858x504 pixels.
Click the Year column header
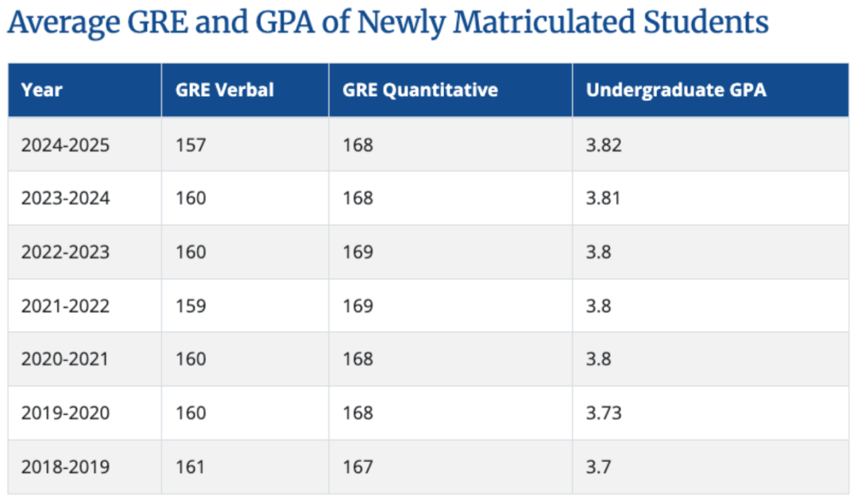click(42, 90)
